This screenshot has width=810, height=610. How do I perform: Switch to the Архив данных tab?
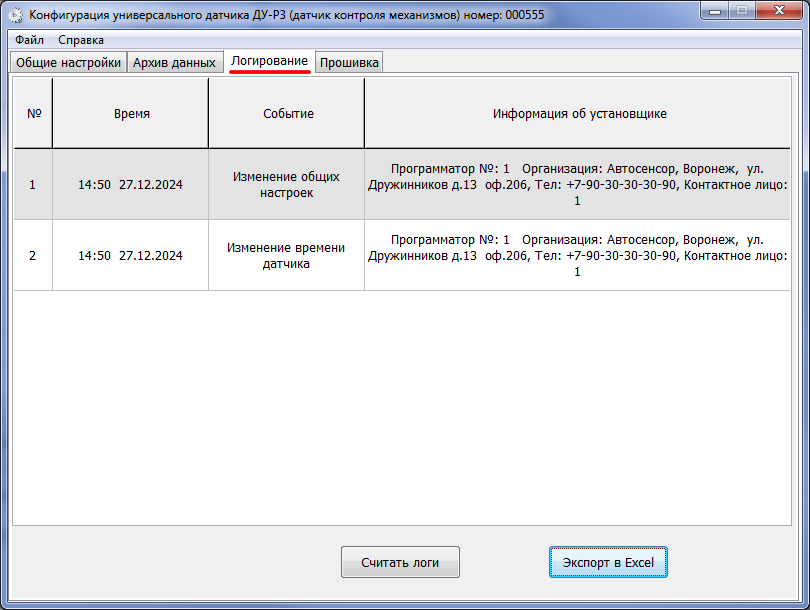tap(175, 62)
